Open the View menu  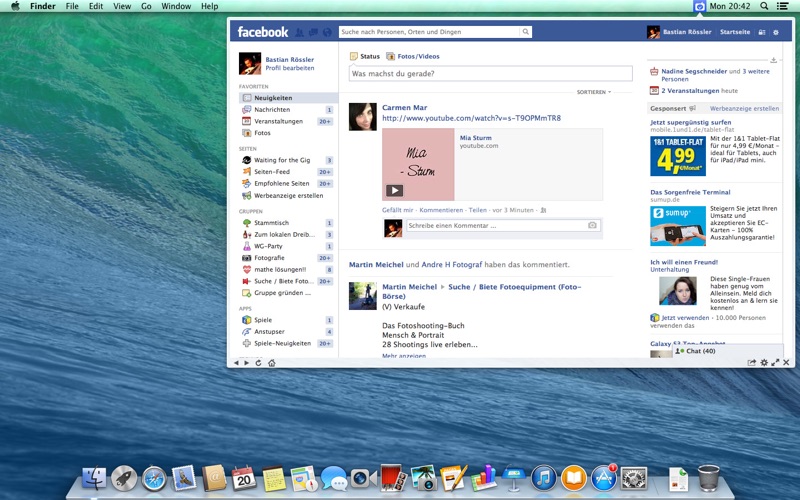[122, 6]
